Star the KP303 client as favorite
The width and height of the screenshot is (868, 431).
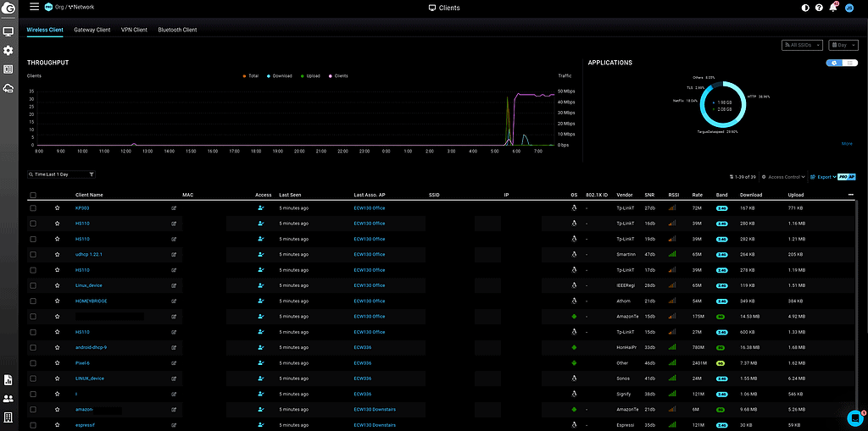pos(57,207)
